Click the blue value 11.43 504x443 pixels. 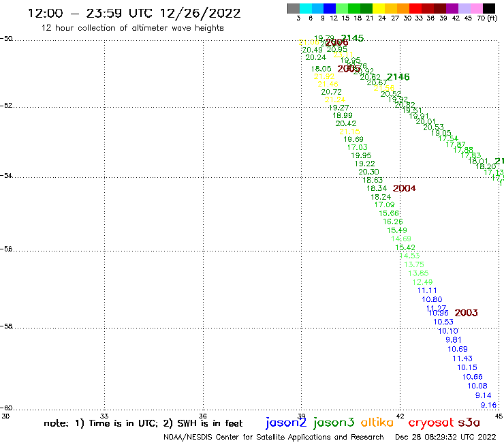click(x=462, y=358)
